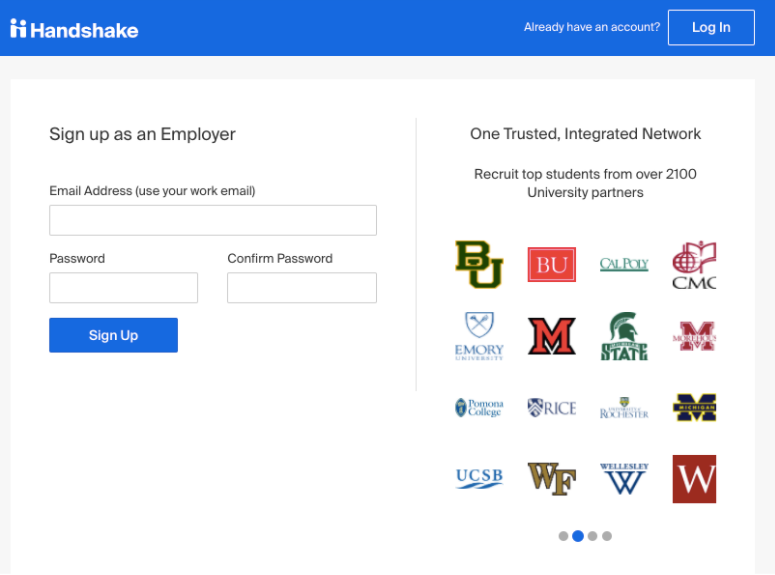The image size is (775, 575).
Task: Click the Handshake logo in the header
Action: point(74,30)
